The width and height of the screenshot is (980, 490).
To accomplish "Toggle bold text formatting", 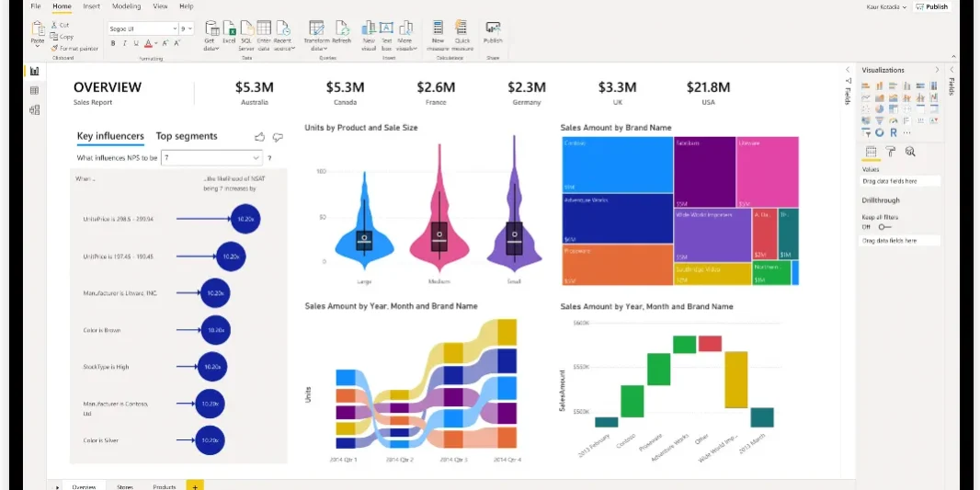I will pyautogui.click(x=114, y=43).
